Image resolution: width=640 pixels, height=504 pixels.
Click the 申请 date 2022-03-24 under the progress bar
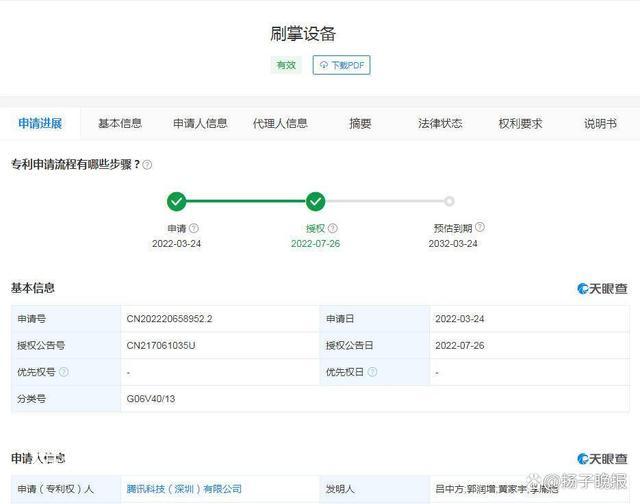[176, 244]
